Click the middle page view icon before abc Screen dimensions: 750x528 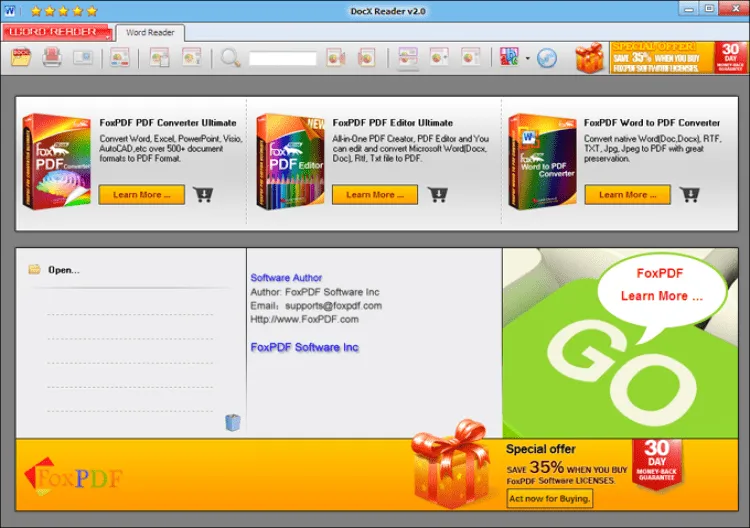pos(439,58)
